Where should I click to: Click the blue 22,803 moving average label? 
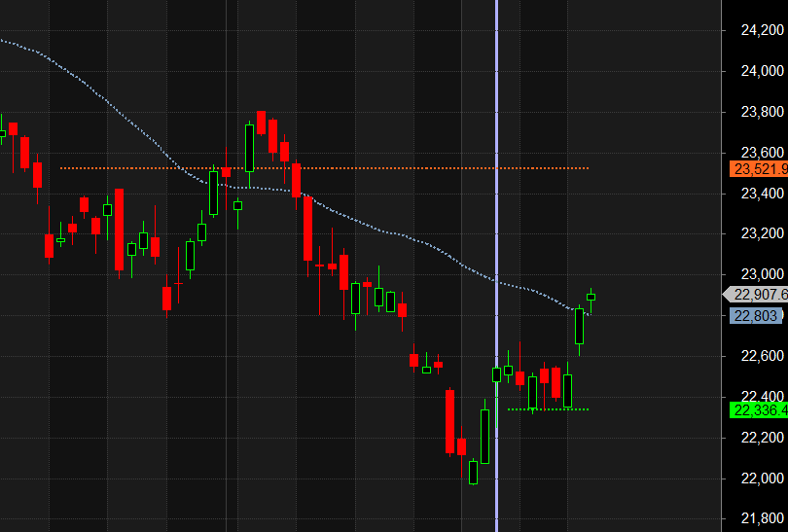(x=756, y=316)
